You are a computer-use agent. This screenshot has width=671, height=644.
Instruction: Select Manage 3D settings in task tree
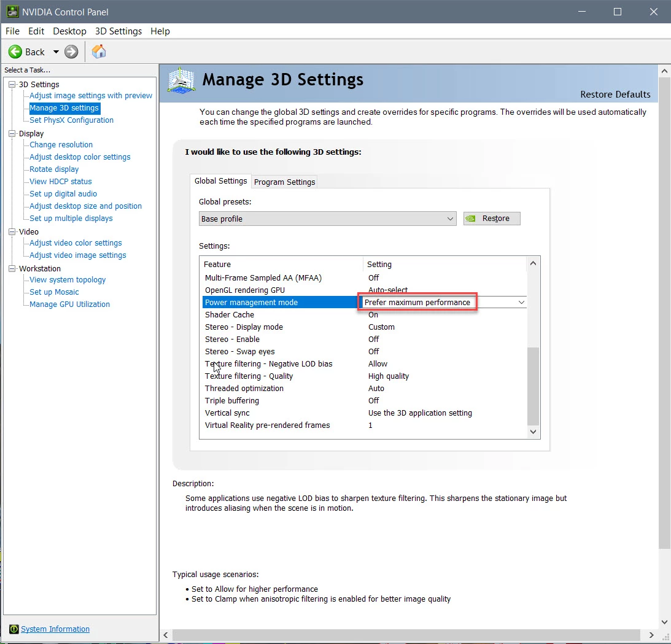click(x=64, y=108)
